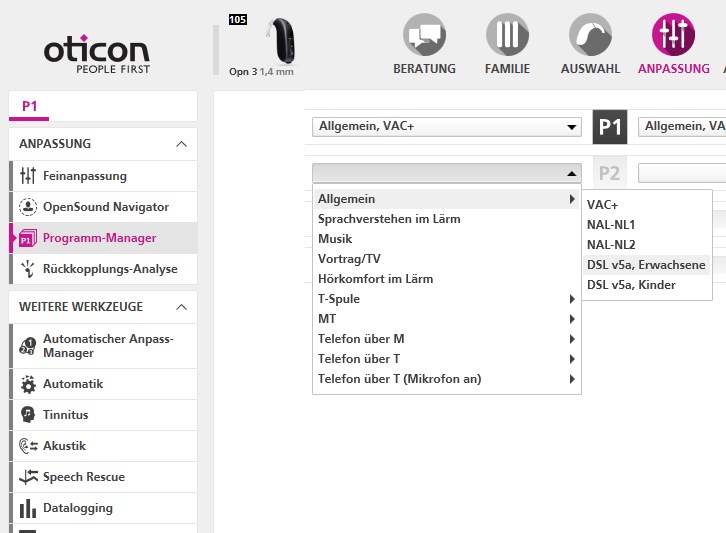Image resolution: width=726 pixels, height=533 pixels.
Task: Expand the Telefon über T submenu arrow
Action: tap(572, 359)
